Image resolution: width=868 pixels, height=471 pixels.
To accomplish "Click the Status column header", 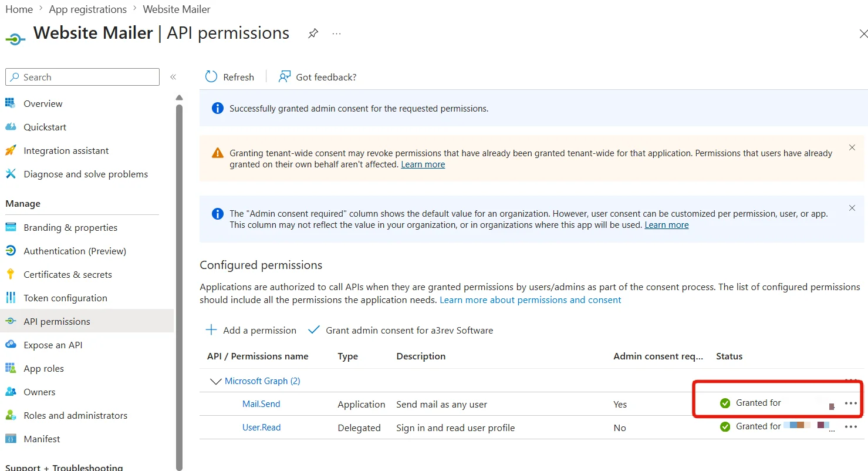I will 729,356.
